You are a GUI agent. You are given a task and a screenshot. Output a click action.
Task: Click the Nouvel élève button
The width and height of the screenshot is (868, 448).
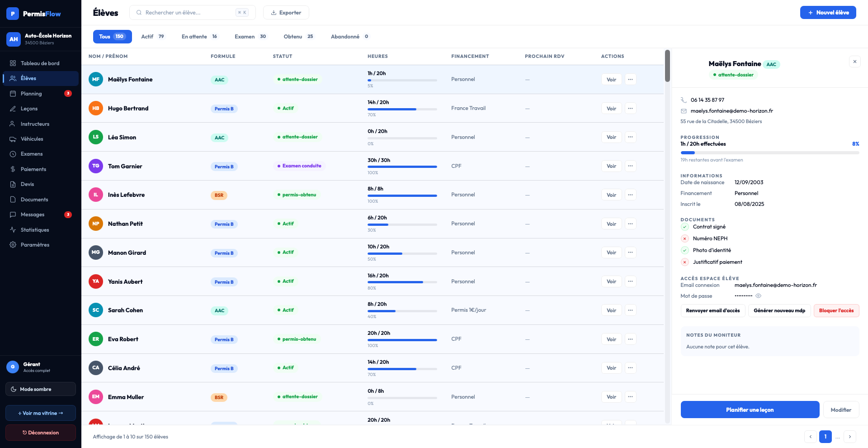point(828,13)
